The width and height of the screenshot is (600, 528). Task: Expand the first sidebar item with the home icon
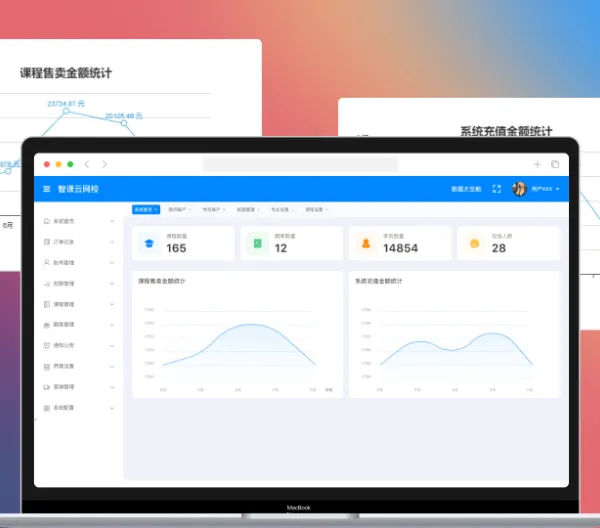click(78, 221)
